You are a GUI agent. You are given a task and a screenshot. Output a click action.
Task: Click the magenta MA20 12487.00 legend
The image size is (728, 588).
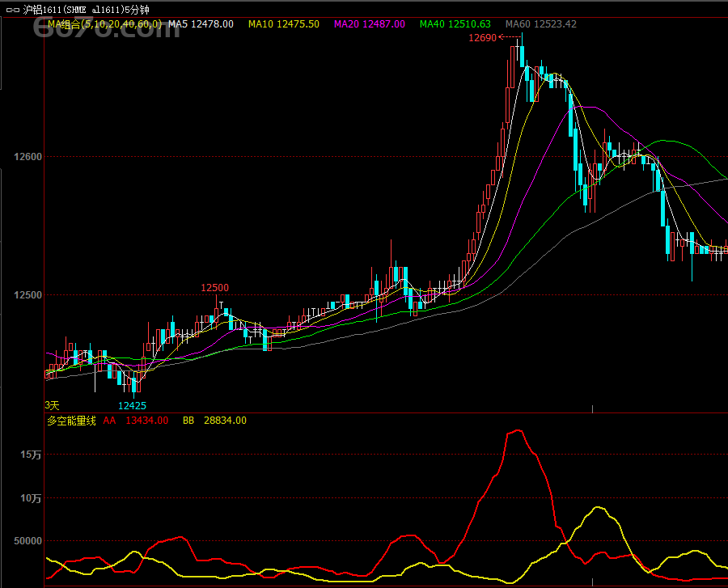[370, 24]
